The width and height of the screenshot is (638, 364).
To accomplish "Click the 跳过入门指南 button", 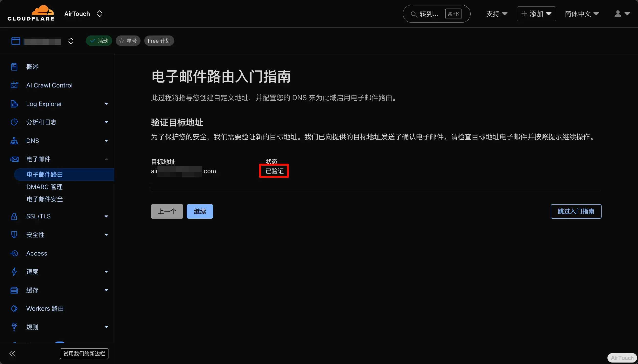I will [576, 212].
